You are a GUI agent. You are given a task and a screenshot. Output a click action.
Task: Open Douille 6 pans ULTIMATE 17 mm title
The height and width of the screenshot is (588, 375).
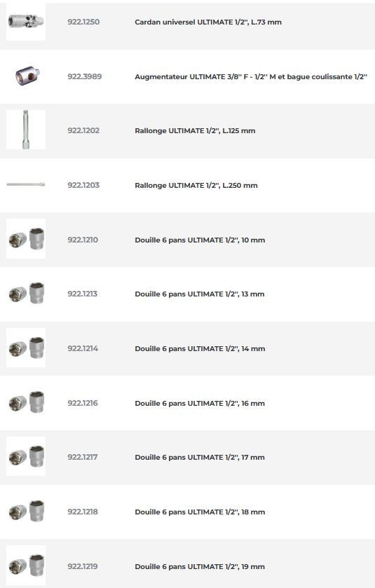coord(200,457)
